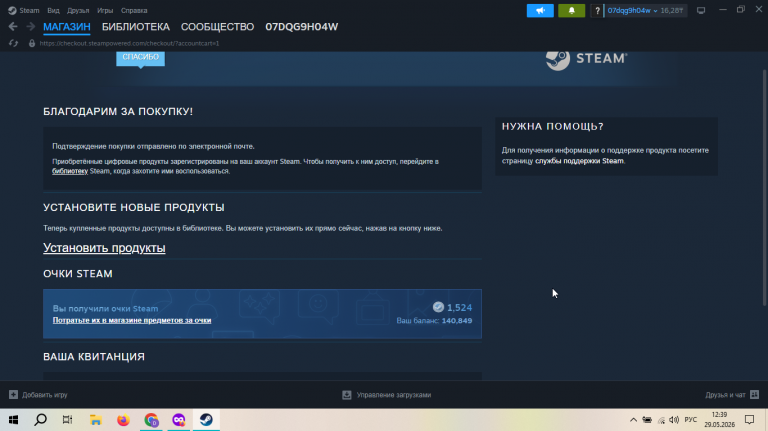
Task: Switch to the БИБЛИОТЕКА tab
Action: pyautogui.click(x=136, y=27)
